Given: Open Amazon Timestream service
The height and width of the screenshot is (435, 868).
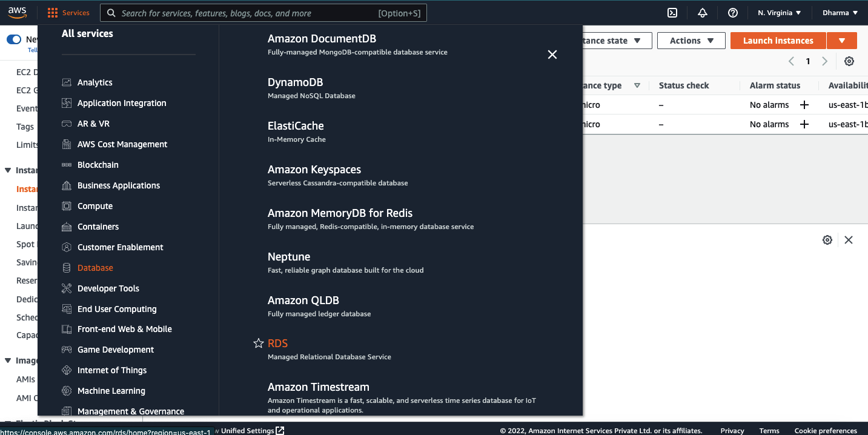Looking at the screenshot, I should tap(319, 387).
